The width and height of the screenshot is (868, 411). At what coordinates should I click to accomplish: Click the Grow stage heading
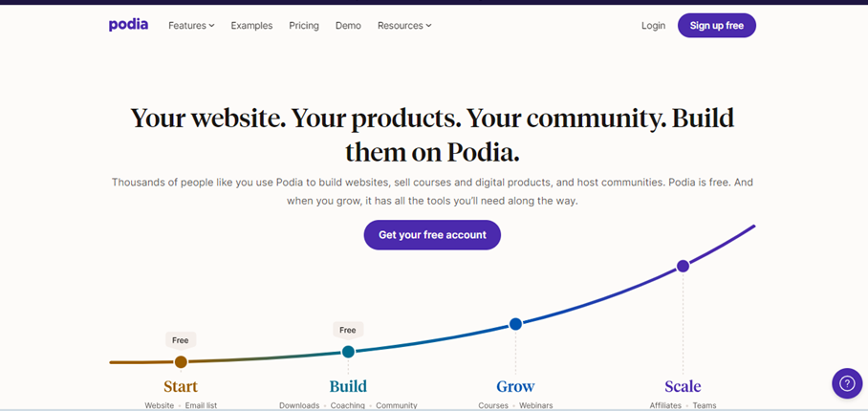pyautogui.click(x=515, y=386)
